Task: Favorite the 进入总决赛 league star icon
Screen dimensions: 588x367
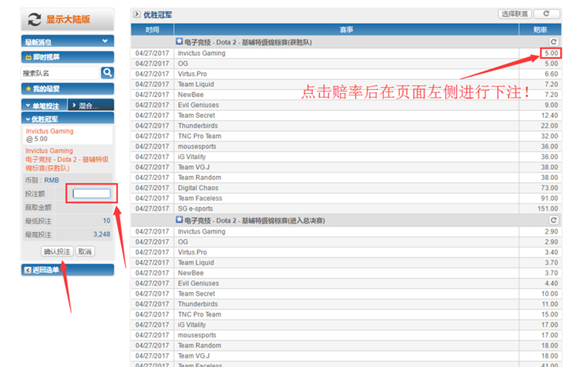Action: [179, 220]
